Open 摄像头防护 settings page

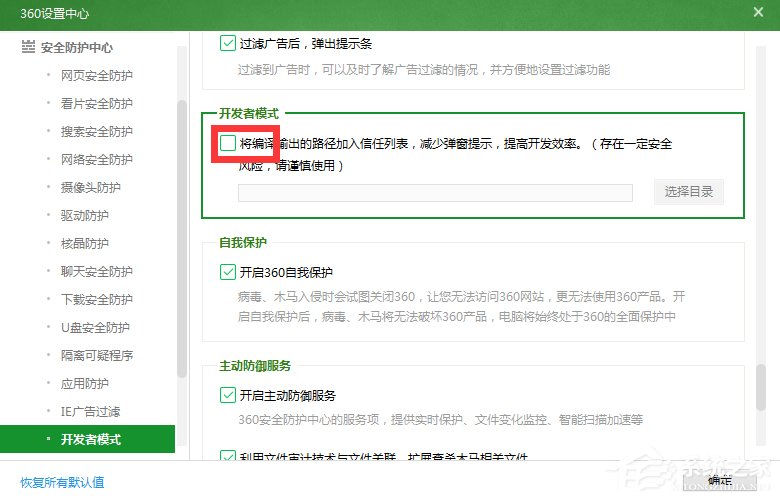click(x=90, y=187)
